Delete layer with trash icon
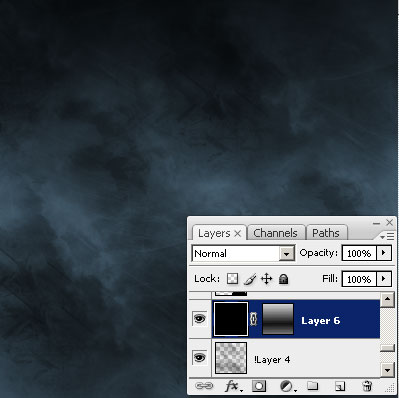The height and width of the screenshot is (398, 399). [x=367, y=386]
